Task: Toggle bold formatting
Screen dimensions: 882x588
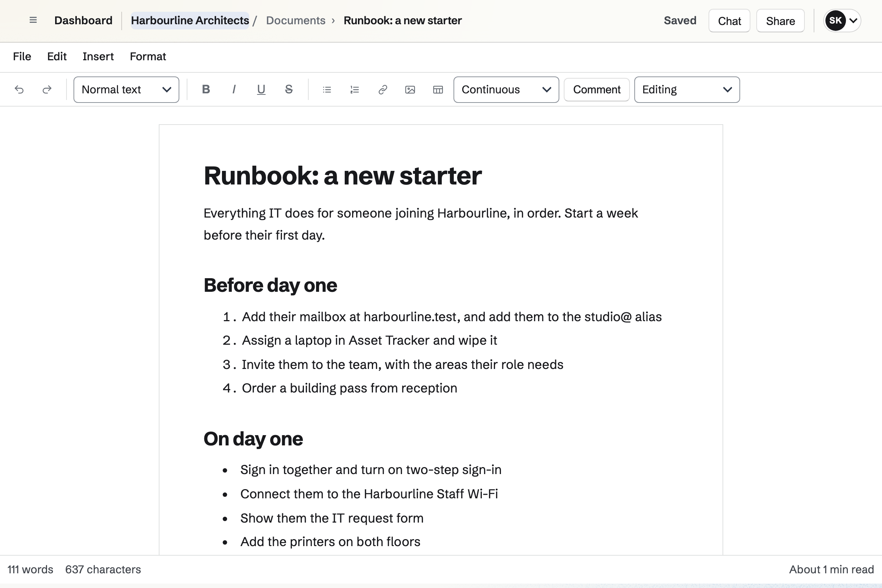Action: (206, 90)
